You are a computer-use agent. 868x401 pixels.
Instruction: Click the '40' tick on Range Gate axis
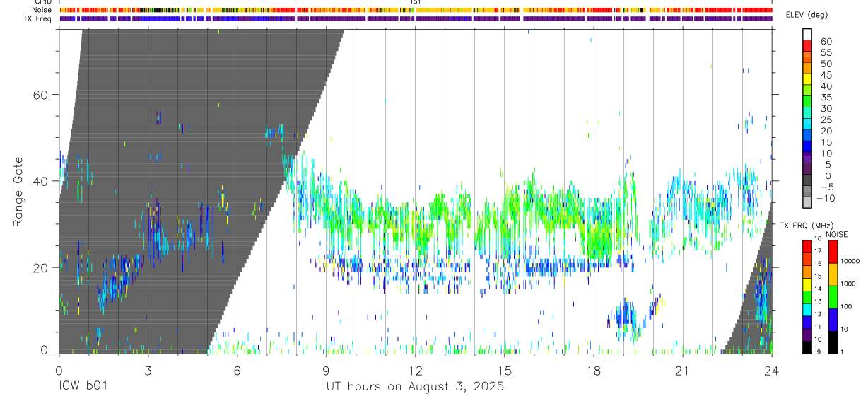point(40,181)
